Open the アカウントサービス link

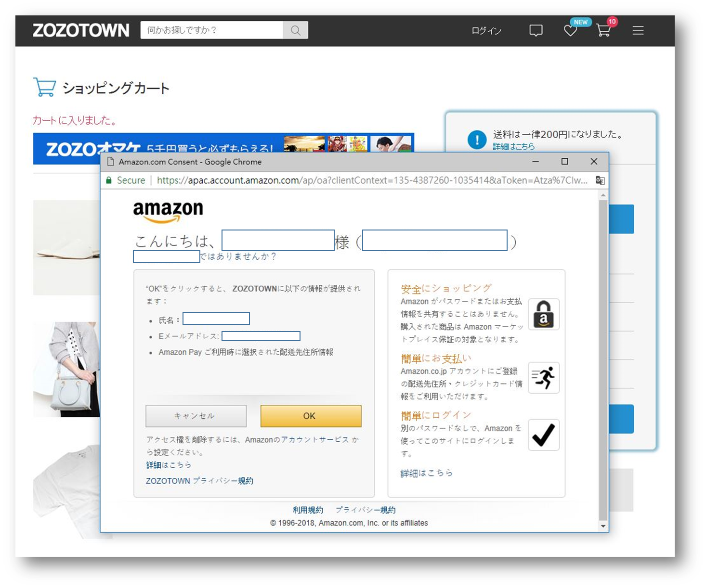coord(314,439)
